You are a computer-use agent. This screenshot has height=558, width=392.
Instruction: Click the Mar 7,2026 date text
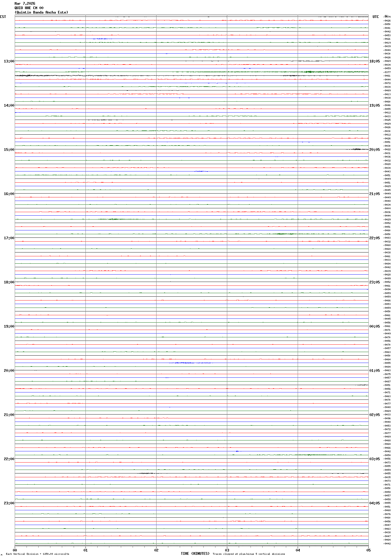(25, 4)
